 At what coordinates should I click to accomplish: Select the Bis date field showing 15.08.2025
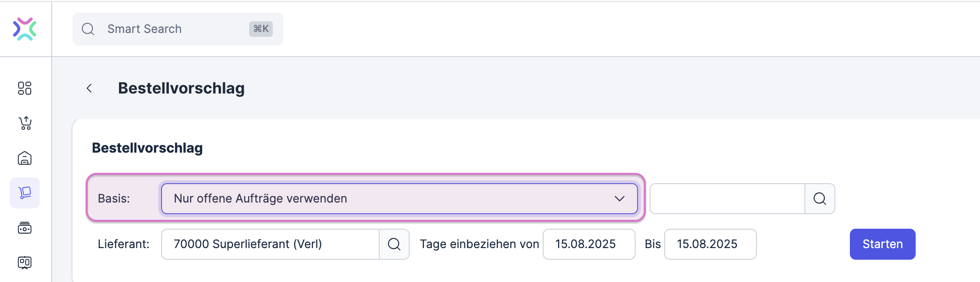point(710,244)
